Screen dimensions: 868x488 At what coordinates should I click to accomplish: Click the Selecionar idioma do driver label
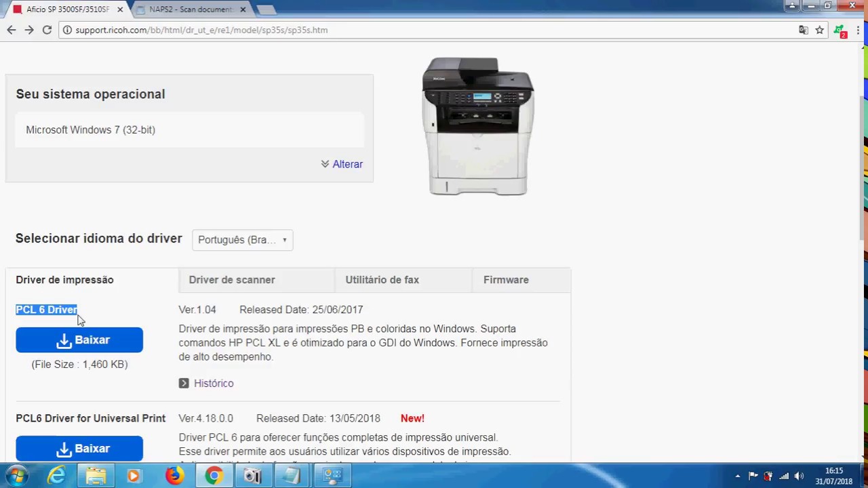pyautogui.click(x=99, y=239)
